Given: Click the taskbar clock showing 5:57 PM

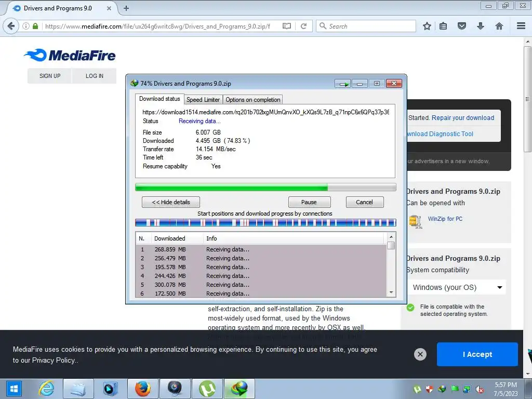Looking at the screenshot, I should coord(506,389).
